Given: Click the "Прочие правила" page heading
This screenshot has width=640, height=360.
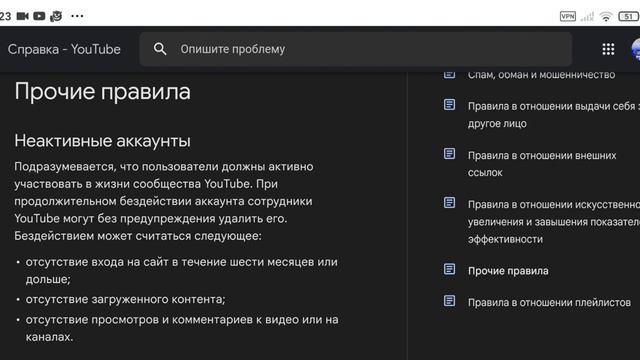Looking at the screenshot, I should (102, 91).
